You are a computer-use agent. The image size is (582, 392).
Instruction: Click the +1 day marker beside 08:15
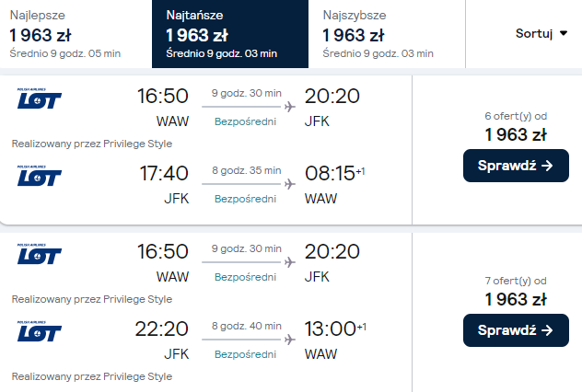point(360,170)
